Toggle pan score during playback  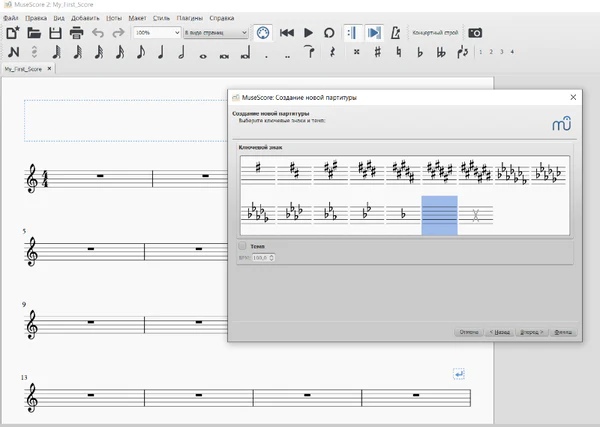[x=374, y=33]
